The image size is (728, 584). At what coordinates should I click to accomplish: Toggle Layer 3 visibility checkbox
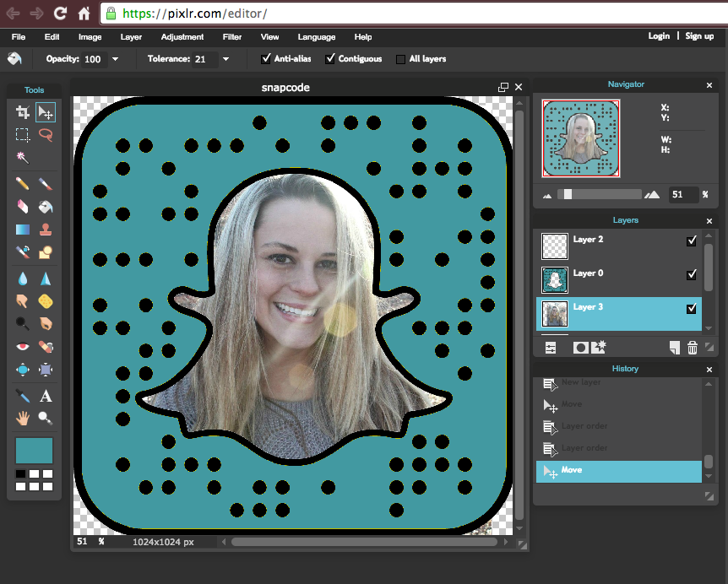coord(692,309)
